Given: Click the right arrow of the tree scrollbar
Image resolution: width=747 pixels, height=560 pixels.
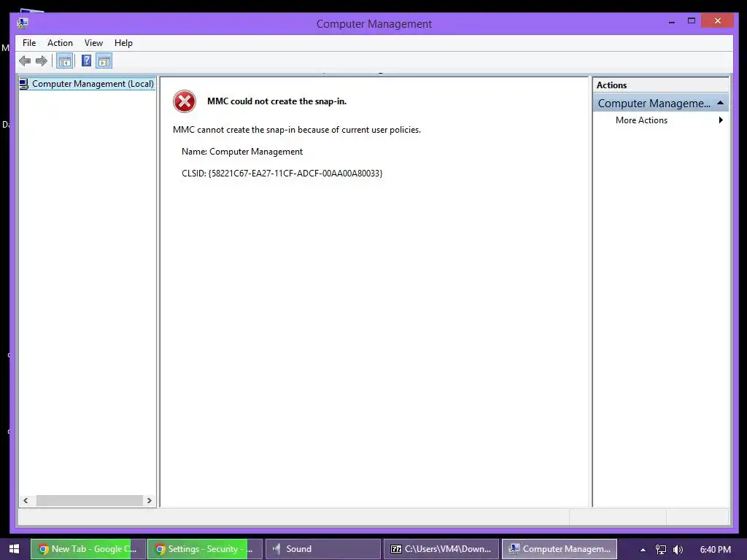Looking at the screenshot, I should pyautogui.click(x=149, y=500).
